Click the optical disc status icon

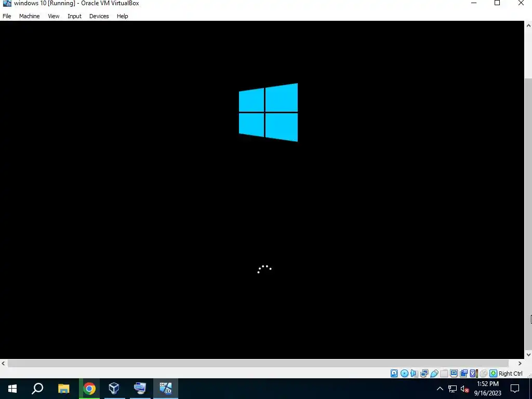(x=404, y=373)
